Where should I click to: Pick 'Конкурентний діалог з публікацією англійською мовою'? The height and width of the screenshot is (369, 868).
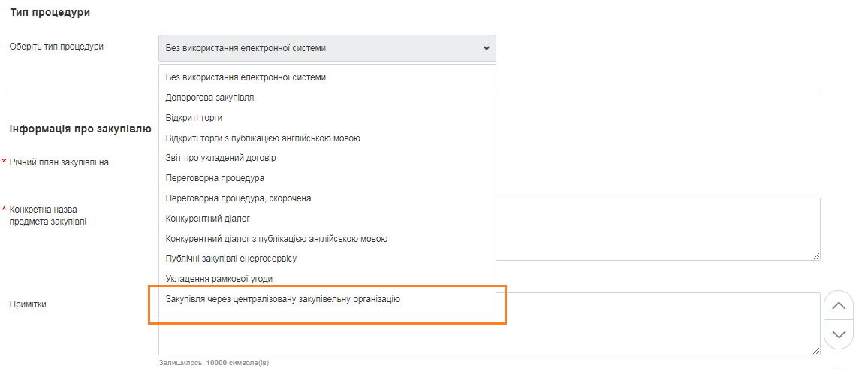click(276, 239)
